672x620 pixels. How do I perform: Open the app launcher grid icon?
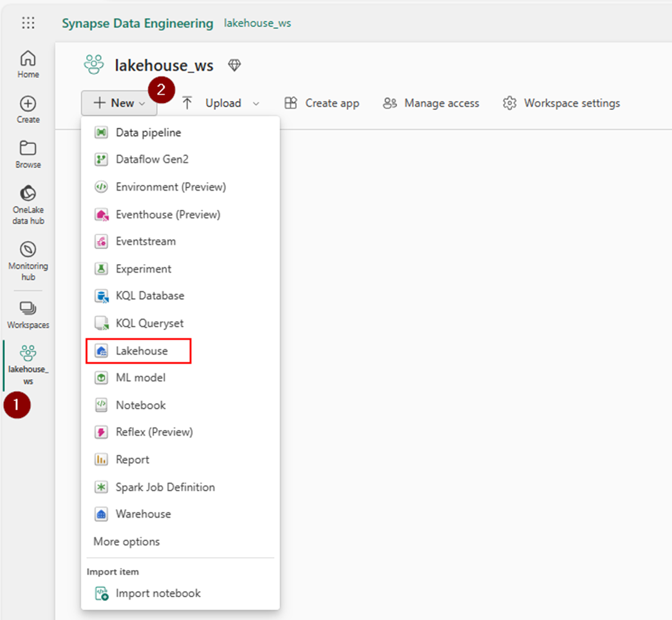click(x=28, y=23)
